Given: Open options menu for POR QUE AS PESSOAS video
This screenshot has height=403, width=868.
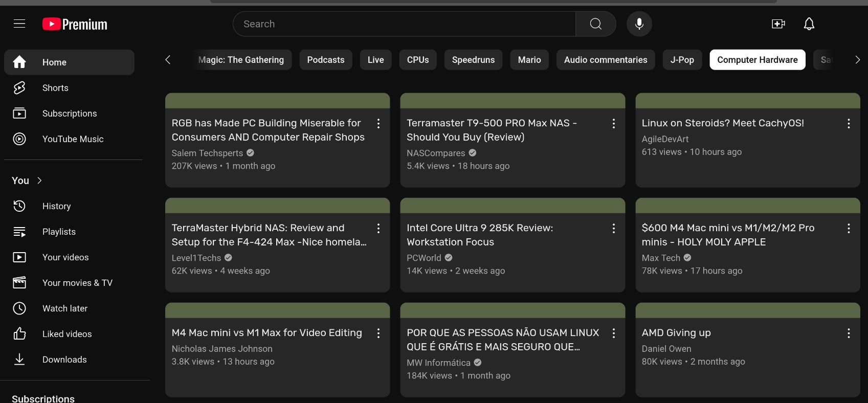Looking at the screenshot, I should click(614, 333).
